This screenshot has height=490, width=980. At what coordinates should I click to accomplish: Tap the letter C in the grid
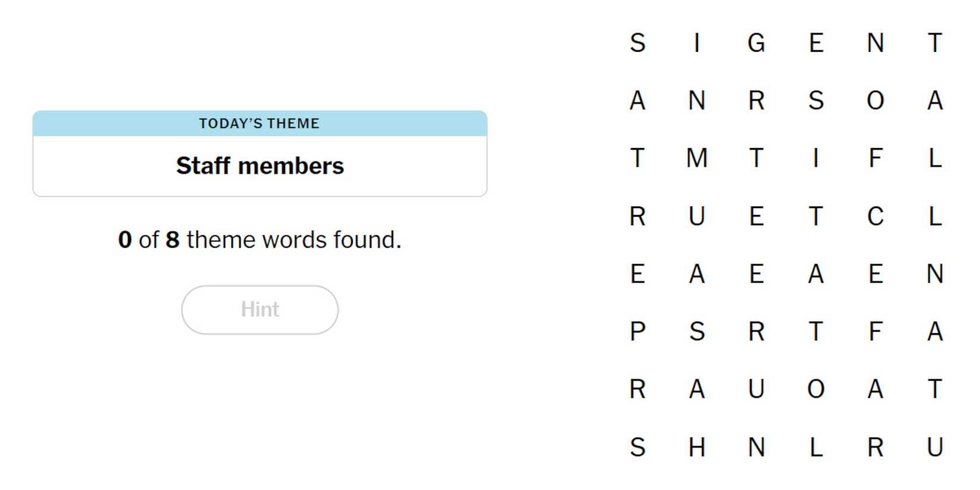[875, 216]
